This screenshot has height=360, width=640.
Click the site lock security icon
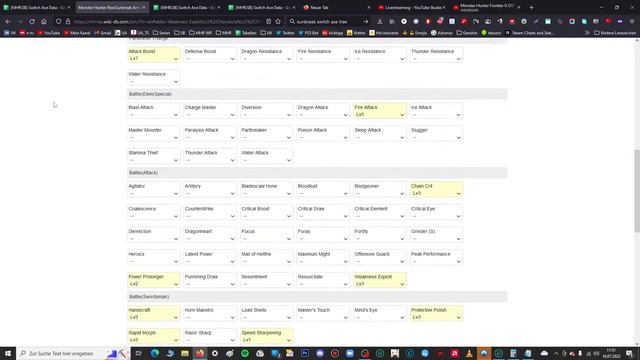[68, 21]
